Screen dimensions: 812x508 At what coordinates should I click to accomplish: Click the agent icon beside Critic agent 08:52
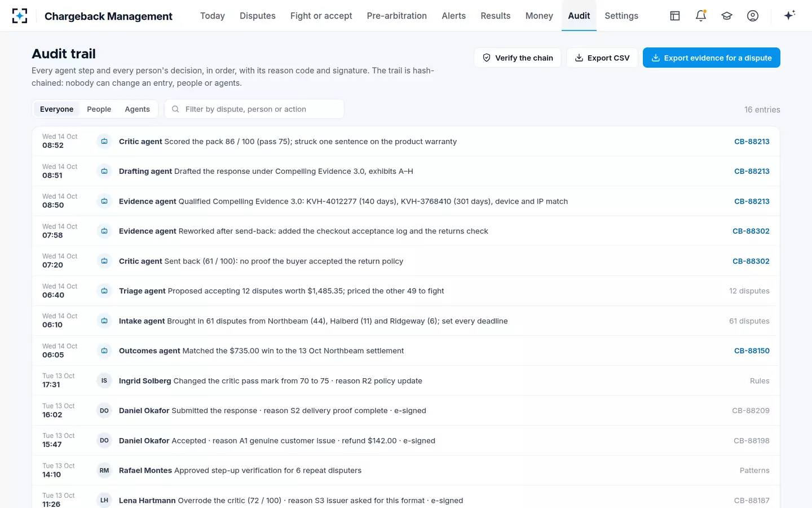[104, 141]
